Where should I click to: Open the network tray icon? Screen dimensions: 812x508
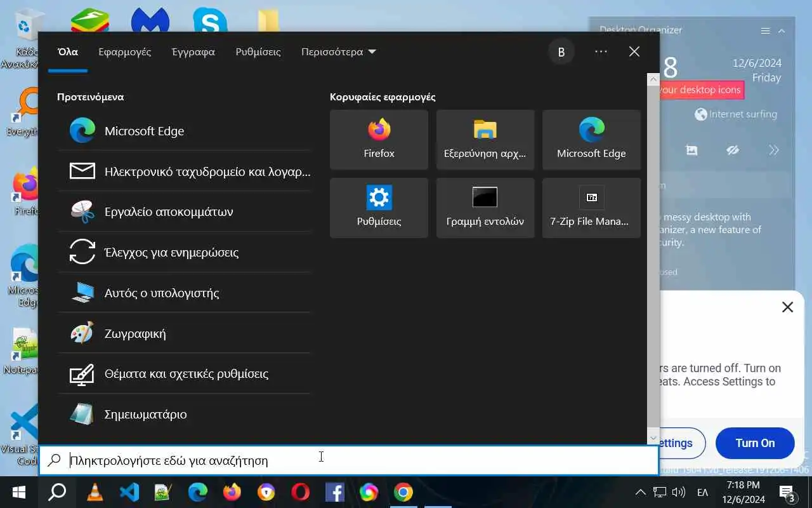660,492
